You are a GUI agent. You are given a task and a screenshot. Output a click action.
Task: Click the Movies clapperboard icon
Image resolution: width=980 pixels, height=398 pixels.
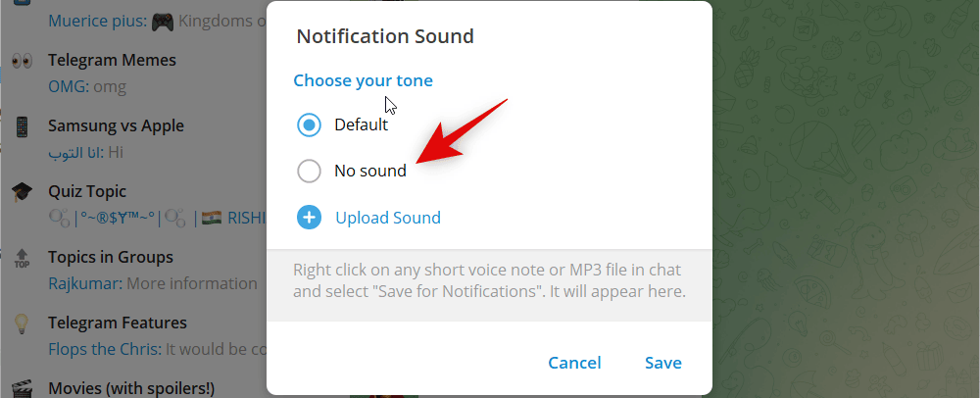click(x=22, y=388)
